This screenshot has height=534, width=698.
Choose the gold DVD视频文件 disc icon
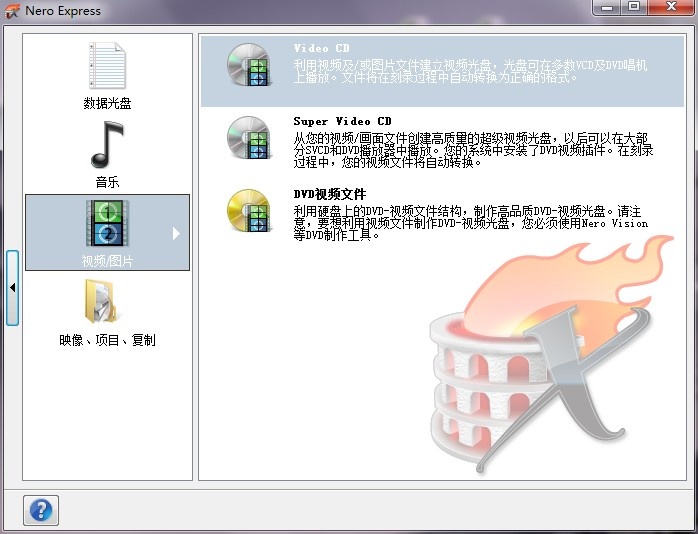point(249,211)
